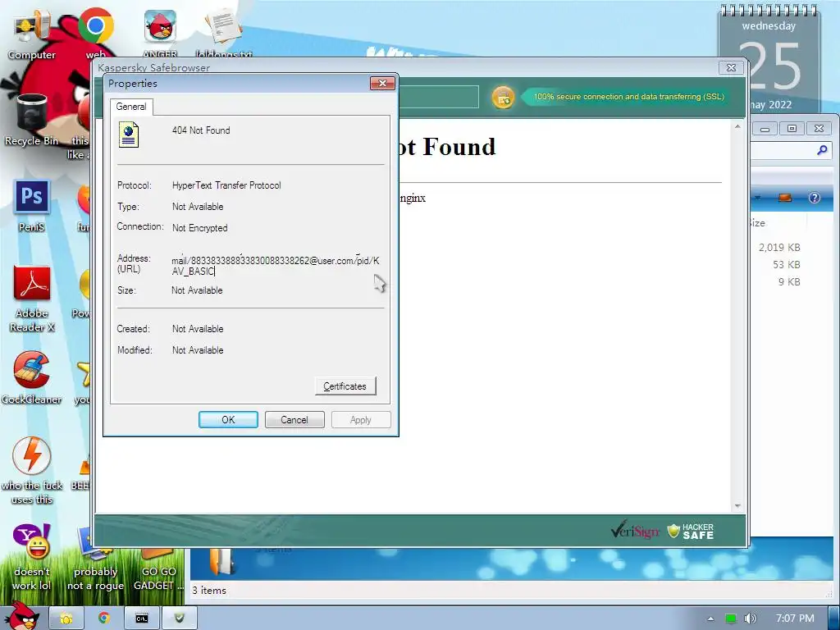Switch to the command prompt taskbar button

(x=141, y=619)
